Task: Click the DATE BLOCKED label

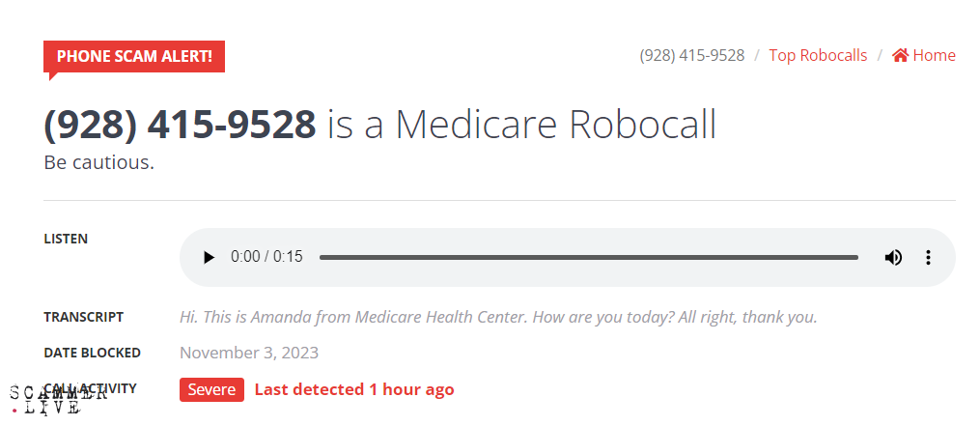Action: pyautogui.click(x=92, y=353)
